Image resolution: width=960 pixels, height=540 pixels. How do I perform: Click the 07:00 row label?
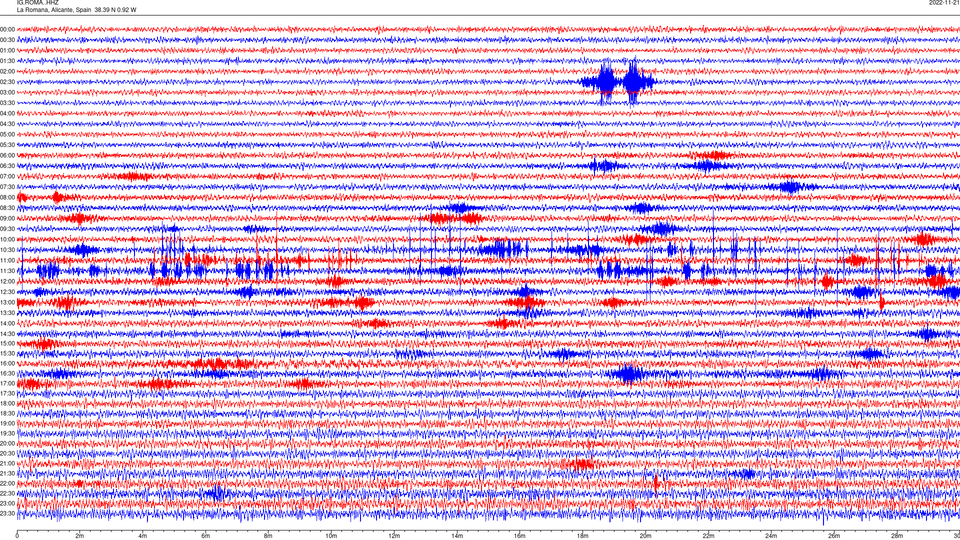(x=7, y=176)
